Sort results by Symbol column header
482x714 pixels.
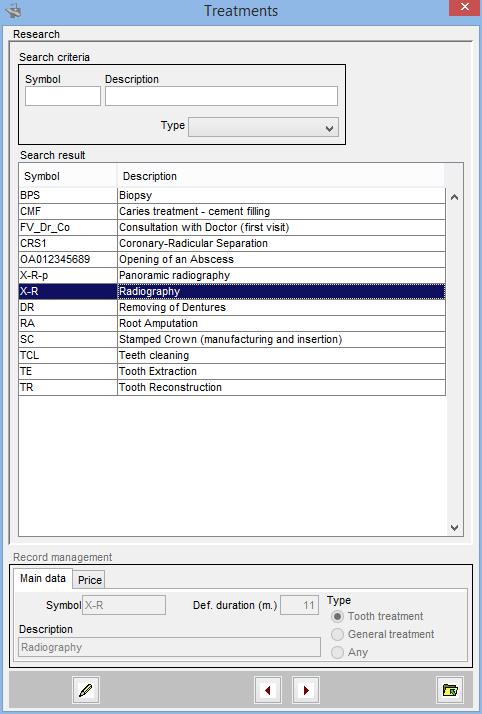[x=67, y=176]
